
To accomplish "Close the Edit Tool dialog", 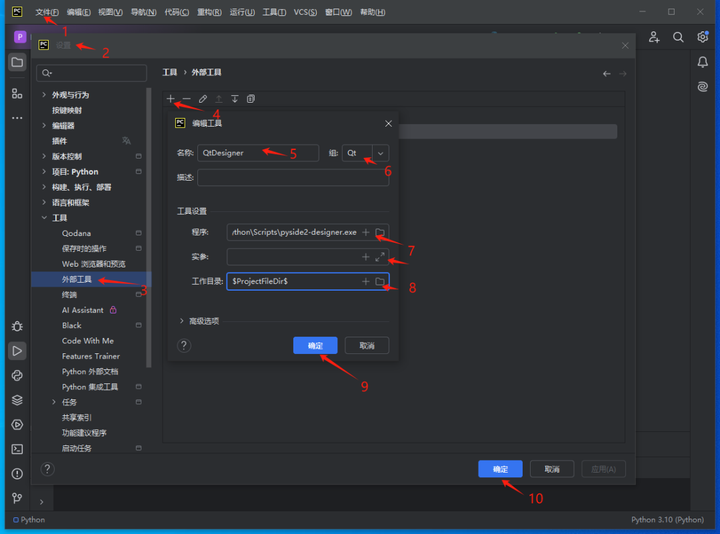I will [388, 124].
